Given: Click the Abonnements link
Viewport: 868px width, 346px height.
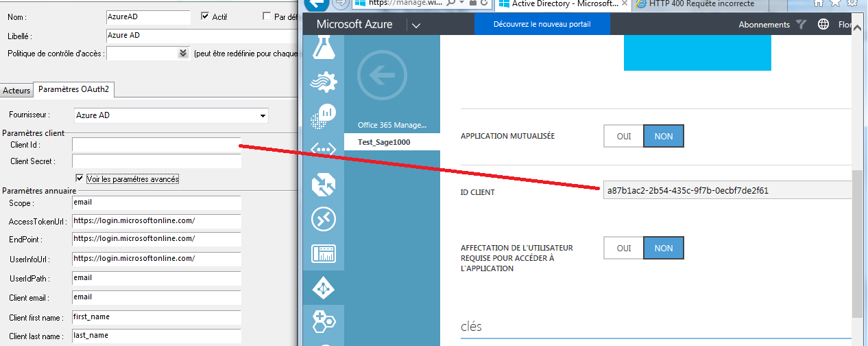Looking at the screenshot, I should [x=764, y=25].
